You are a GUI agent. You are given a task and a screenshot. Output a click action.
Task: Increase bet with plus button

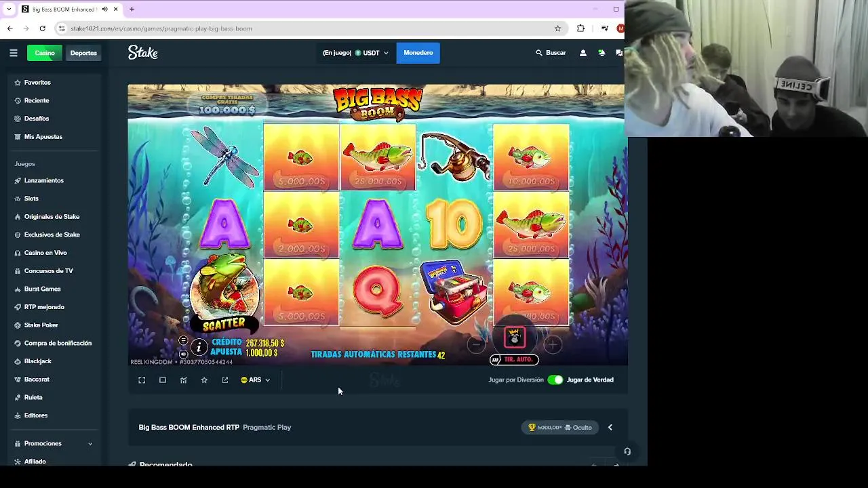click(553, 344)
